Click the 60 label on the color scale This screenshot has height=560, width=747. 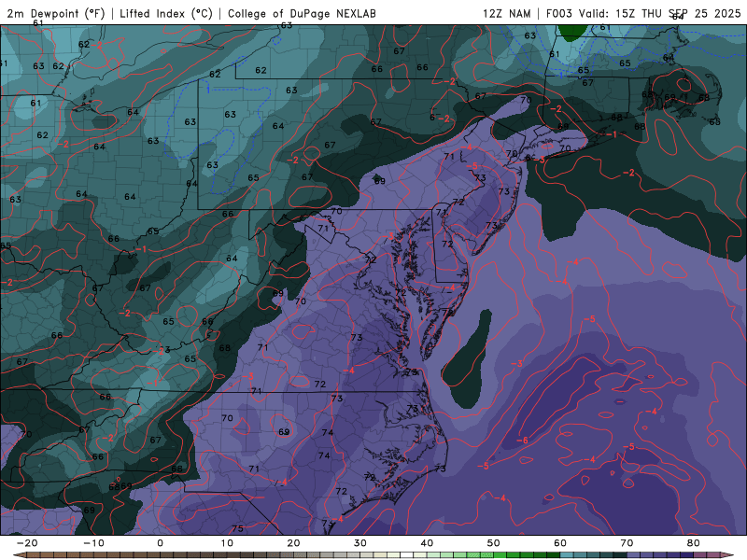[x=560, y=543]
